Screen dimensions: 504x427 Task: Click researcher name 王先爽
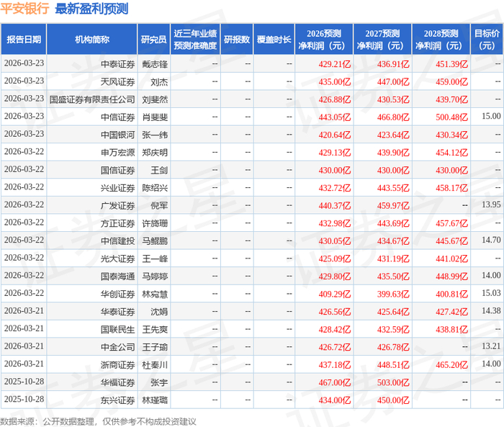[155, 330]
